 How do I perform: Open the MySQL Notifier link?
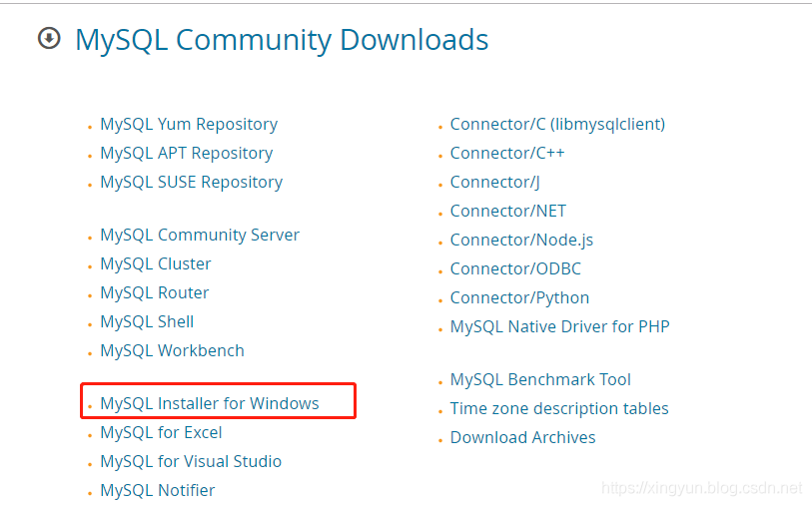[x=158, y=491]
